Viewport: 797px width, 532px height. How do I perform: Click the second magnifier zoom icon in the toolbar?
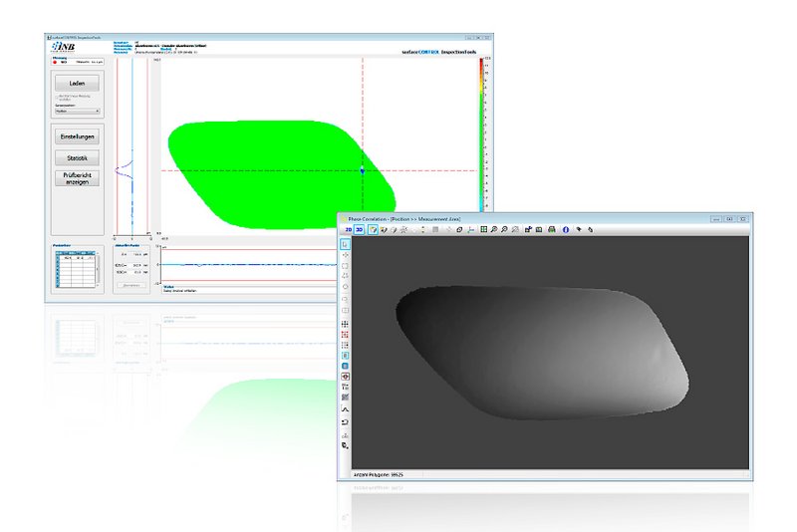pyautogui.click(x=504, y=230)
